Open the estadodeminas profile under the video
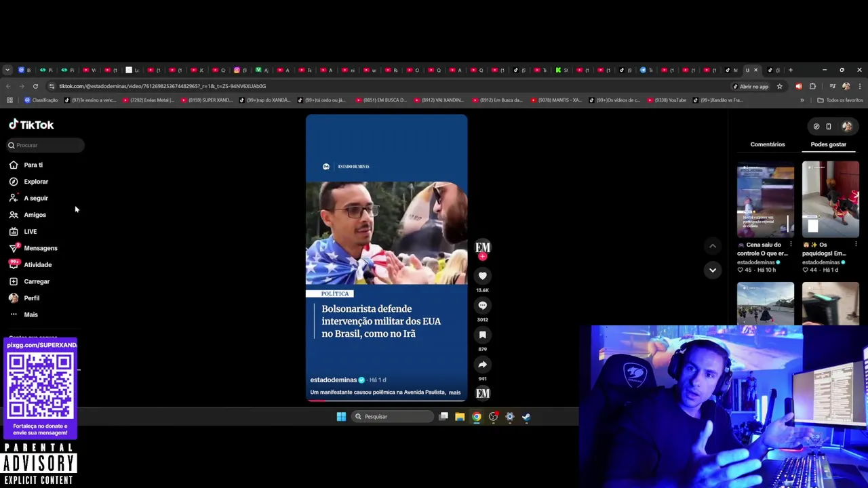Viewport: 868px width, 488px height. (x=333, y=380)
